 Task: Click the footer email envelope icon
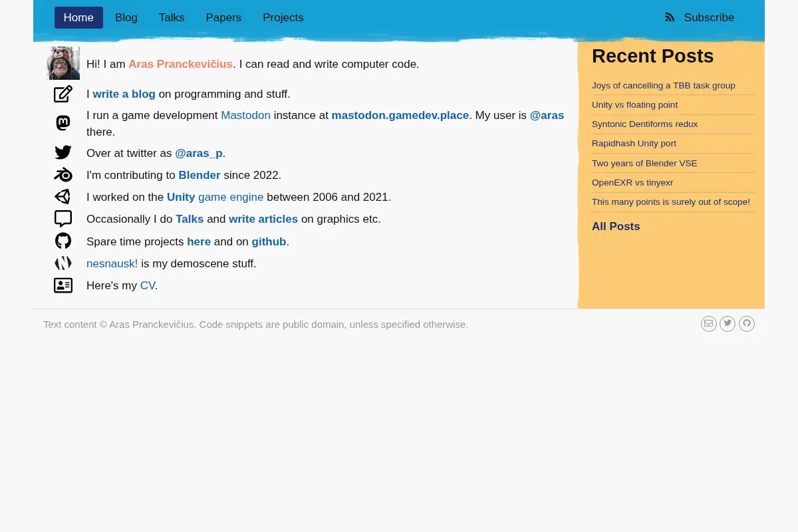pyautogui.click(x=709, y=324)
